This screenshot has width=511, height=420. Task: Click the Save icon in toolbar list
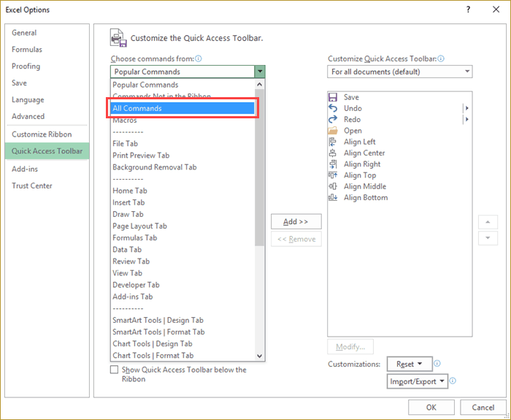[332, 97]
